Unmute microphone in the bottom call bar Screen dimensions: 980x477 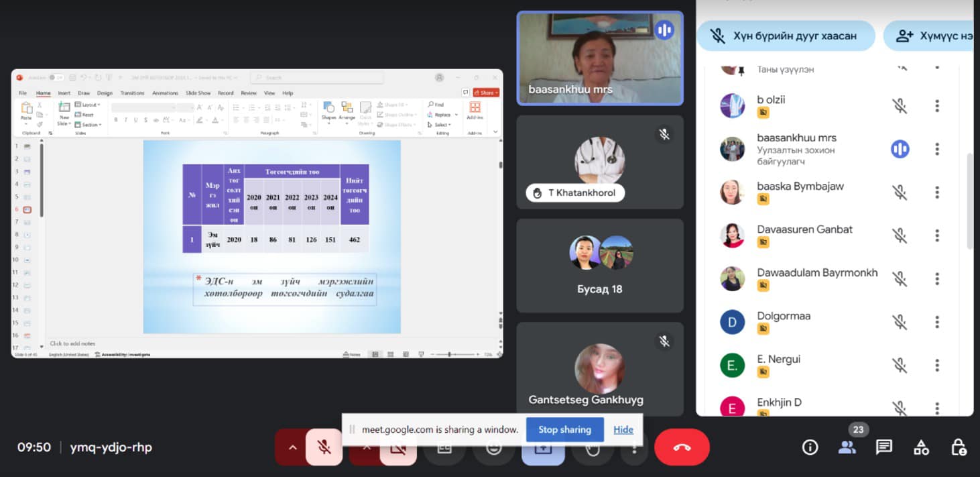click(324, 447)
